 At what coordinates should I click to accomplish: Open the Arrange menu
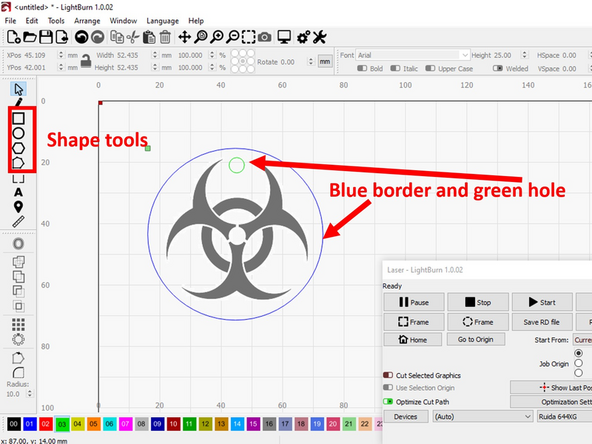87,21
